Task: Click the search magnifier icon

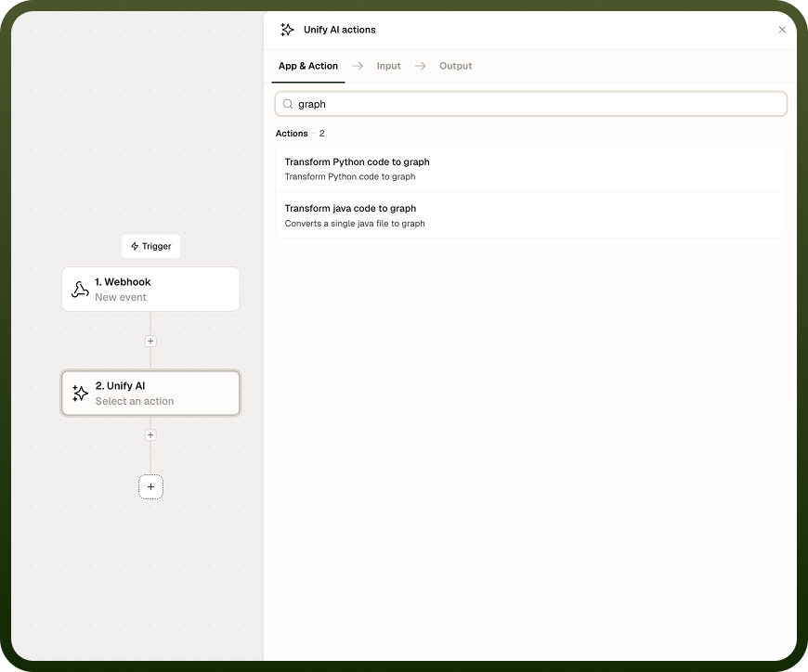Action: point(288,104)
